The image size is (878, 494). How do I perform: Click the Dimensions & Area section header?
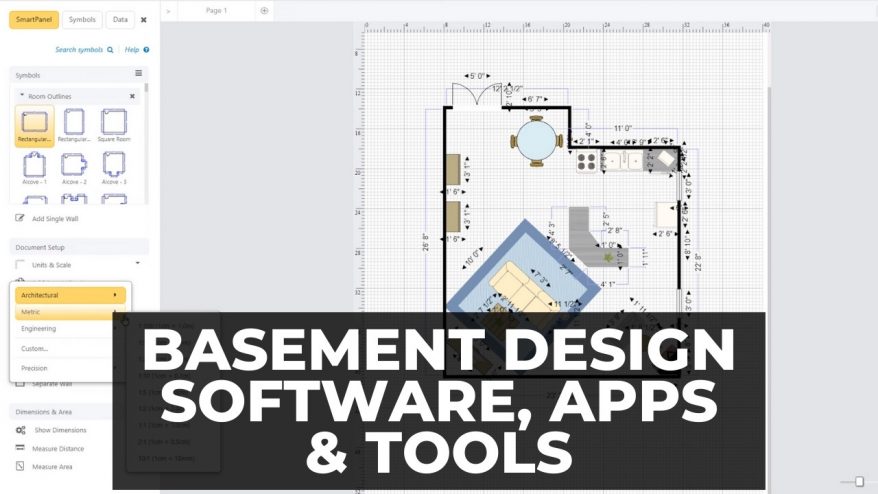[x=62, y=412]
